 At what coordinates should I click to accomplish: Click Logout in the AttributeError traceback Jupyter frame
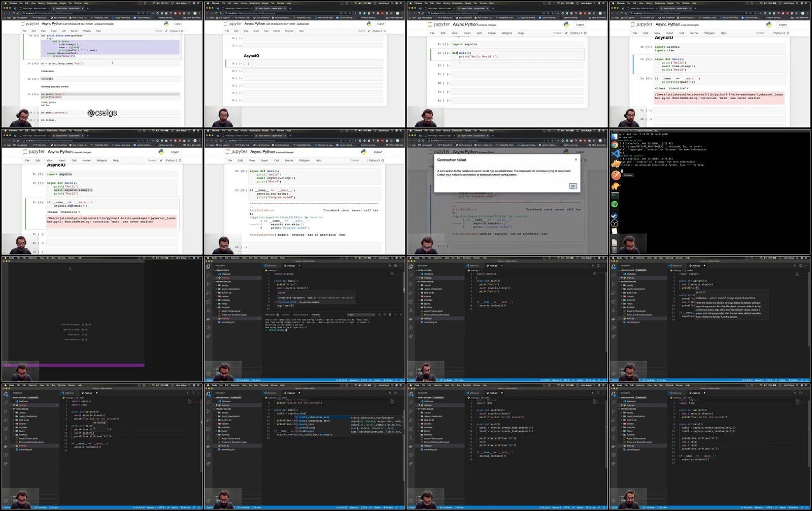(378, 152)
